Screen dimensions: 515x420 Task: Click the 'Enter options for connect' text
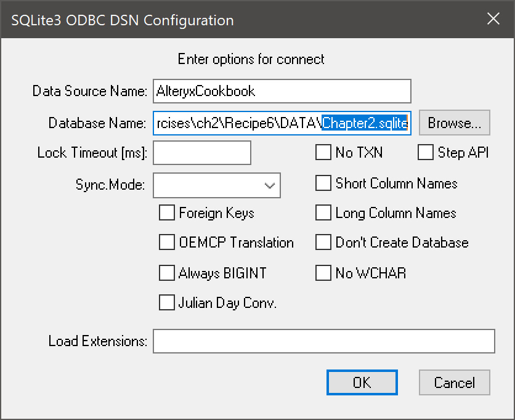[x=251, y=60]
